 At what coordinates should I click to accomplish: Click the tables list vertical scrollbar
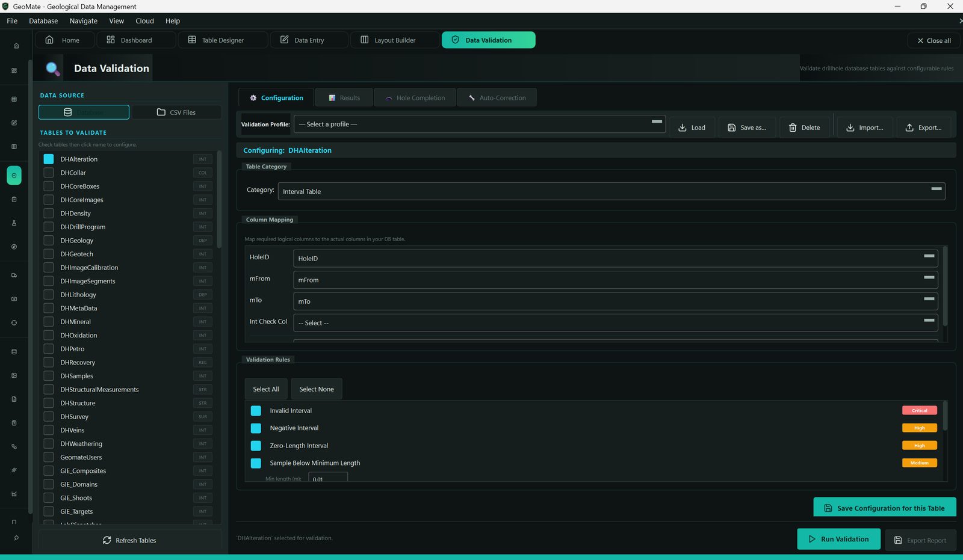[219, 198]
